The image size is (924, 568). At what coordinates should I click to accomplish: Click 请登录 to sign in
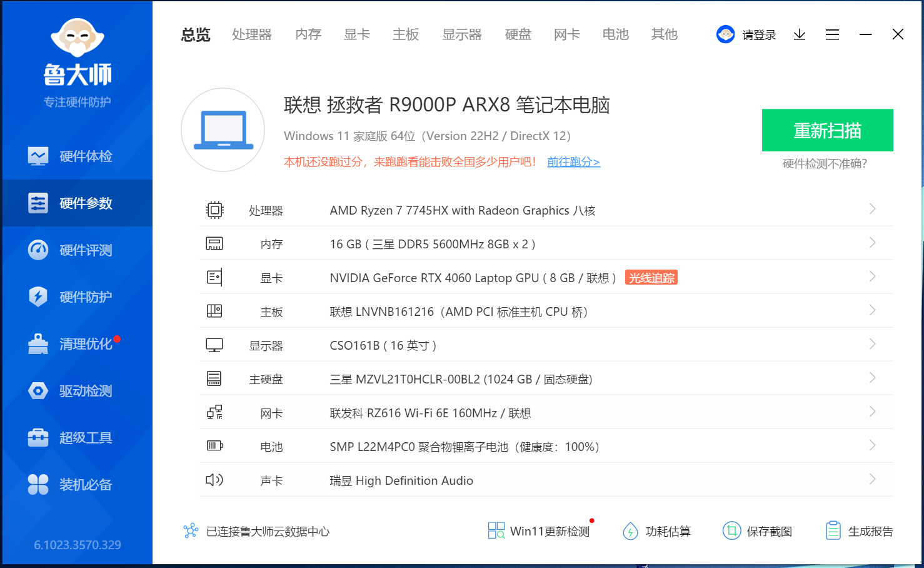tap(759, 35)
